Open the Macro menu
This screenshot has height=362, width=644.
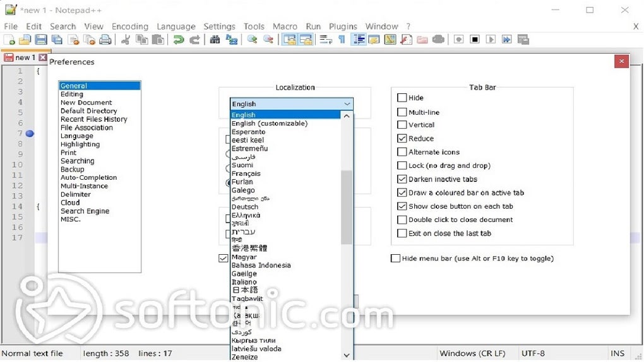[x=285, y=26]
